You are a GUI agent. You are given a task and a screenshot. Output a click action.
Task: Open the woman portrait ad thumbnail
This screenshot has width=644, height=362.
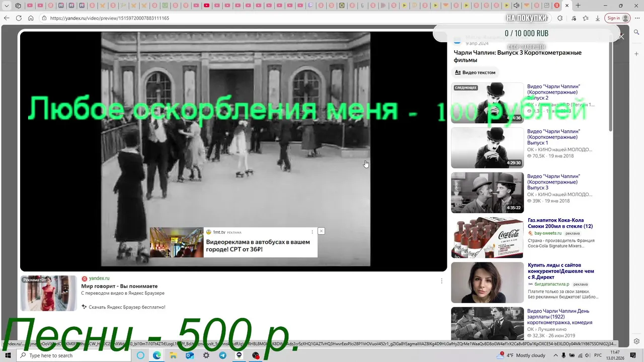pos(487,283)
